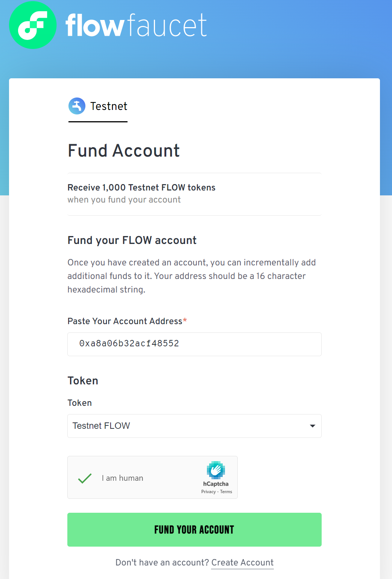Click the bold Token section heading

click(83, 381)
